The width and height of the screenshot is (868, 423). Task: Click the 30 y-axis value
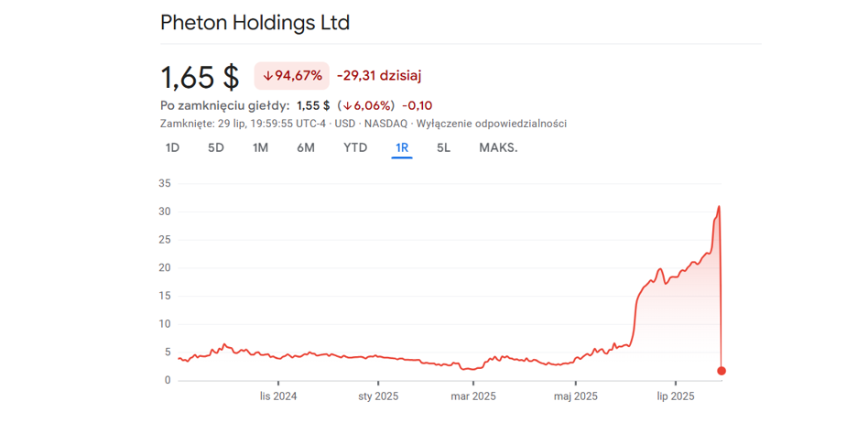click(165, 212)
